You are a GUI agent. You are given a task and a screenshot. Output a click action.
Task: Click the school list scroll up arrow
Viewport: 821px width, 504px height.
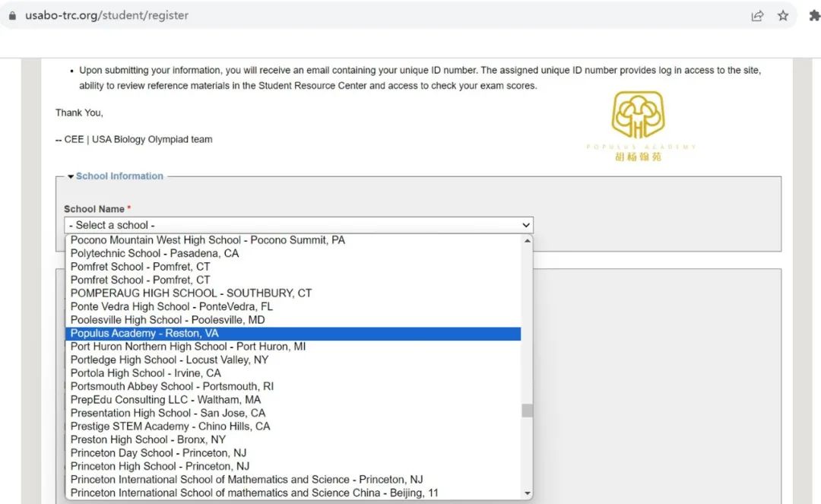[528, 241]
